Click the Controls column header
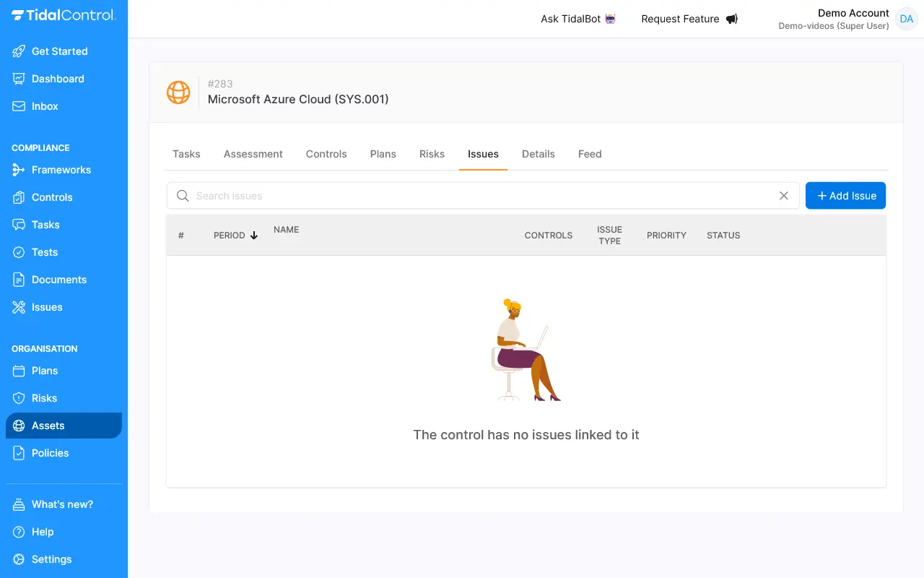This screenshot has height=578, width=924. [x=549, y=236]
